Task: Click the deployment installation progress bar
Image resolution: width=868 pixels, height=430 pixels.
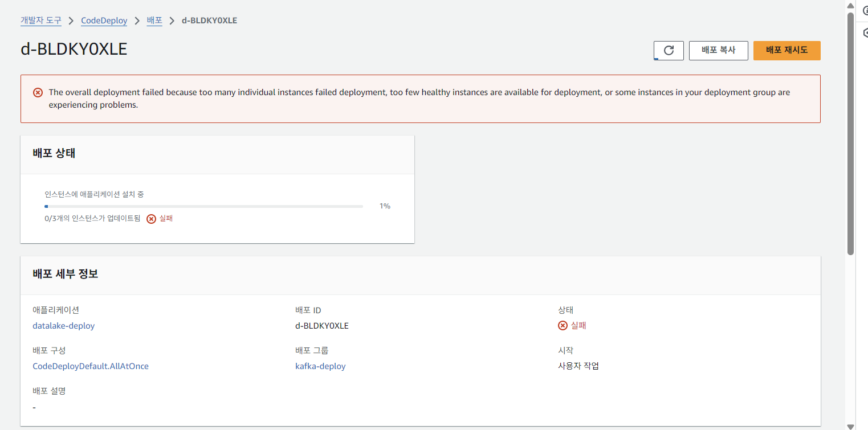Action: (x=203, y=206)
